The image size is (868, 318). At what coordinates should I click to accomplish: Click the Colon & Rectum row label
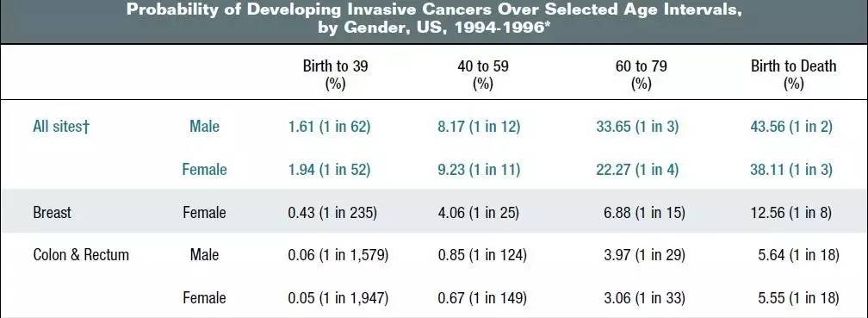coord(81,255)
